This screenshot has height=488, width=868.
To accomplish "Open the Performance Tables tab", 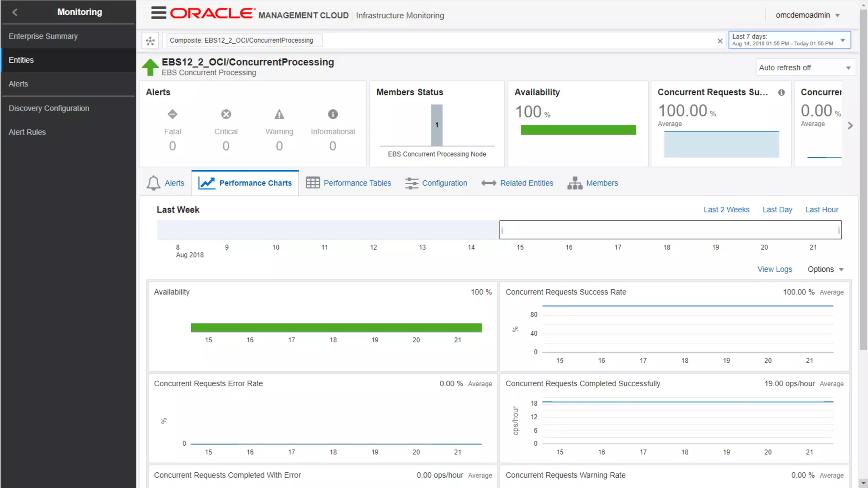I will pyautogui.click(x=348, y=183).
